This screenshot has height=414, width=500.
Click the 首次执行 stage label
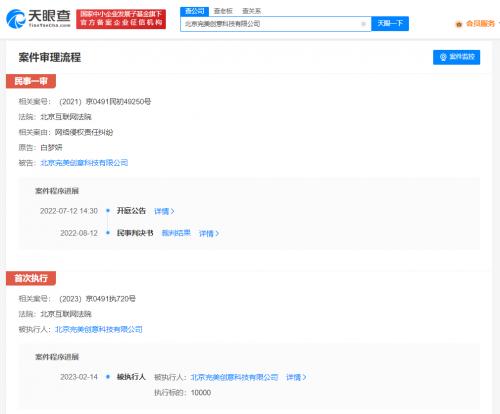coord(31,278)
